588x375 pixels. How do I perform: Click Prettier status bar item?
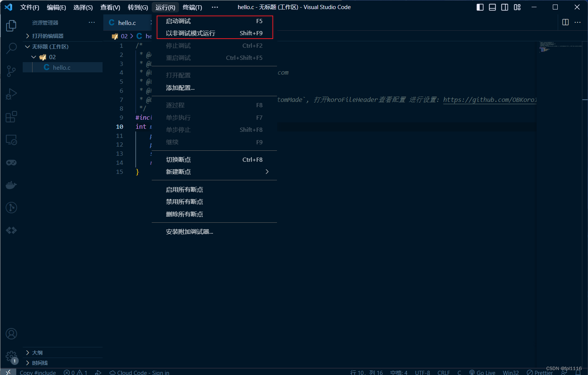[x=540, y=372]
